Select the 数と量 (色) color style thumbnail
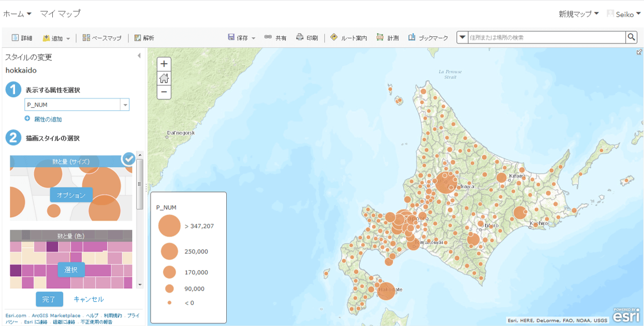The height and width of the screenshot is (326, 644). point(71,270)
